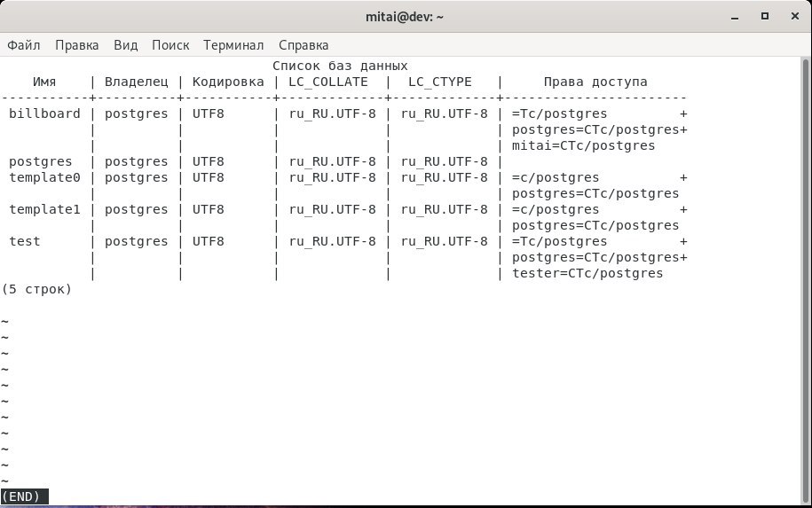Maximize the terminal window
812x508 pixels.
pyautogui.click(x=764, y=17)
